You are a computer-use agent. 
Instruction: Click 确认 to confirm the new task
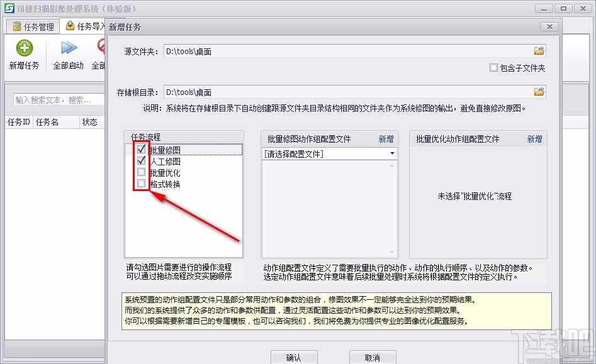click(294, 357)
